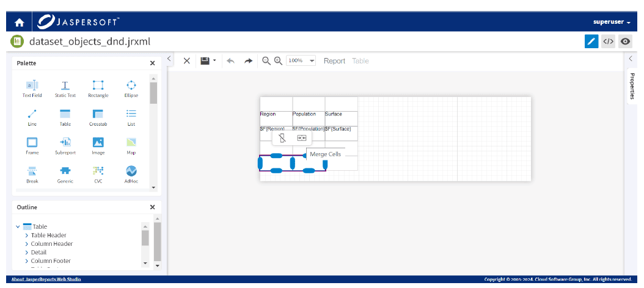
Task: Open About JasperReports Web Studio link
Action: coord(46,279)
